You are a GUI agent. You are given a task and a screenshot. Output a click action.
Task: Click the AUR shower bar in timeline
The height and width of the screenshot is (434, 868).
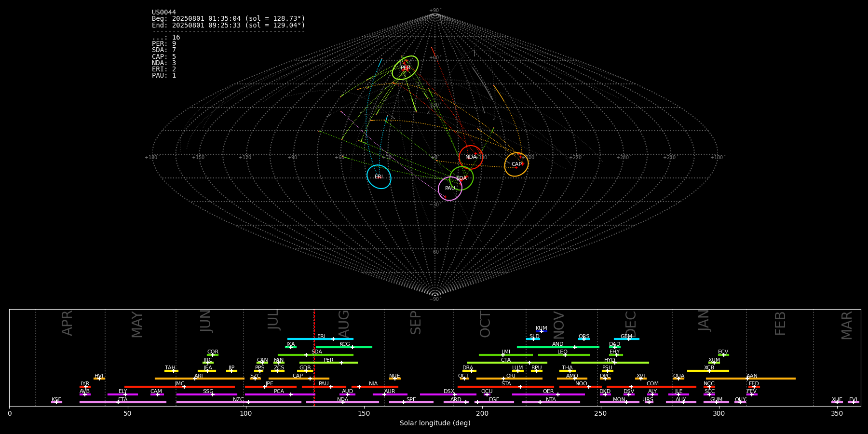click(x=390, y=394)
